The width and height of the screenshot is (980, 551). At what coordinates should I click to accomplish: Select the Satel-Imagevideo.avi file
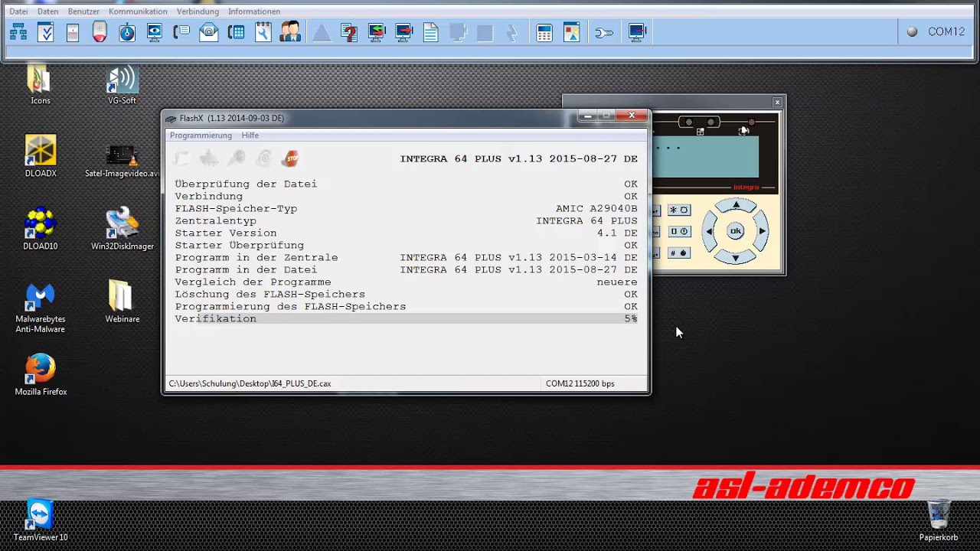tap(122, 159)
